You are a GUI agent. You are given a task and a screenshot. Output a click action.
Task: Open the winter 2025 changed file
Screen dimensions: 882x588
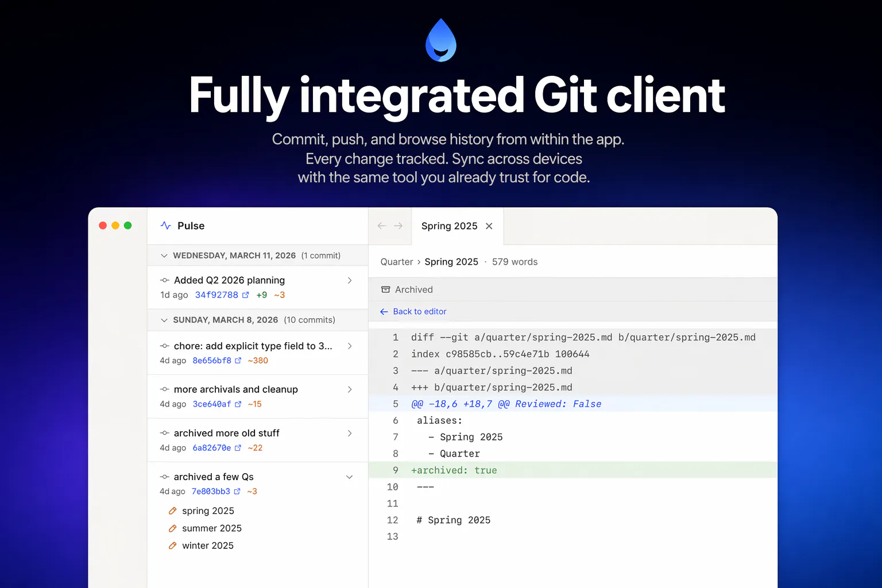point(208,546)
